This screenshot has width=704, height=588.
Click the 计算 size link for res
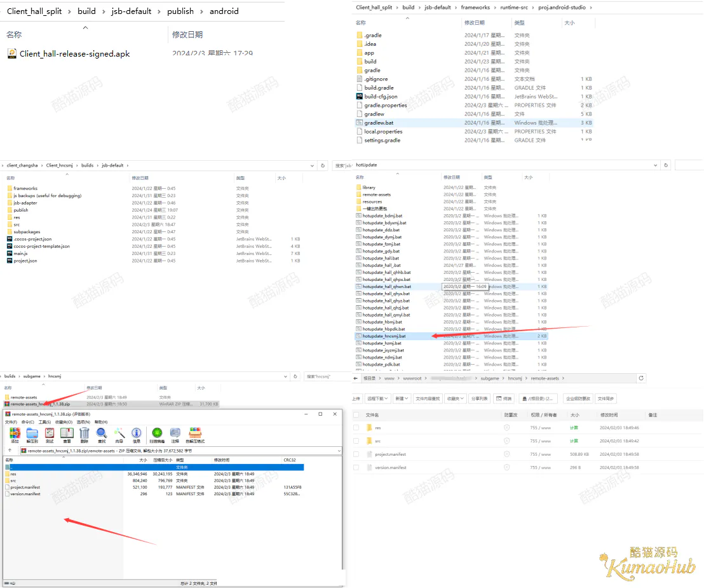(x=574, y=428)
